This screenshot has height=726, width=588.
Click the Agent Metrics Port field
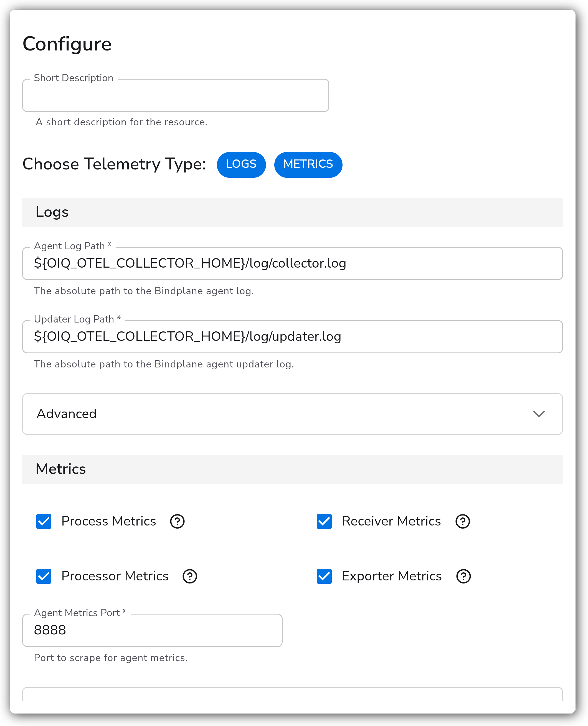[x=153, y=630]
